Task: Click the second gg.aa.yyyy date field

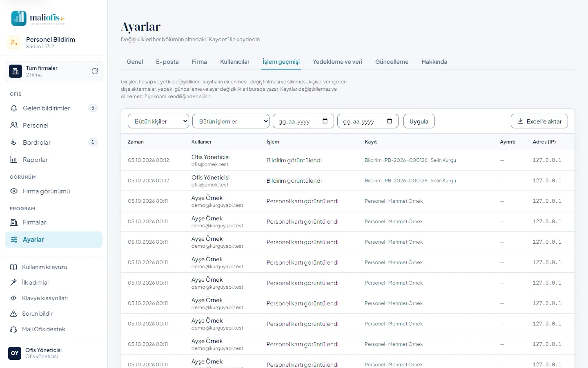Action: coord(368,121)
